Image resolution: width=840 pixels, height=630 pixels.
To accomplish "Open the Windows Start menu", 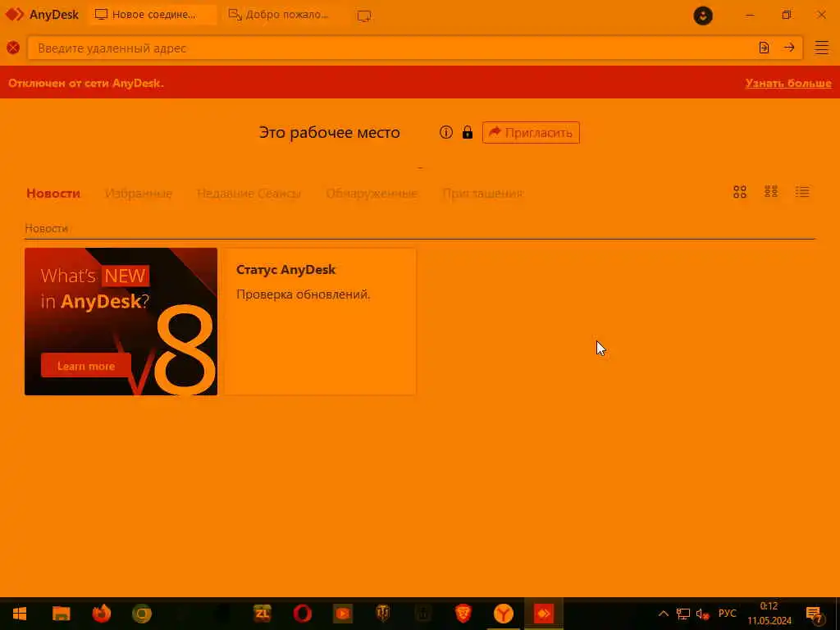I will coord(20,614).
